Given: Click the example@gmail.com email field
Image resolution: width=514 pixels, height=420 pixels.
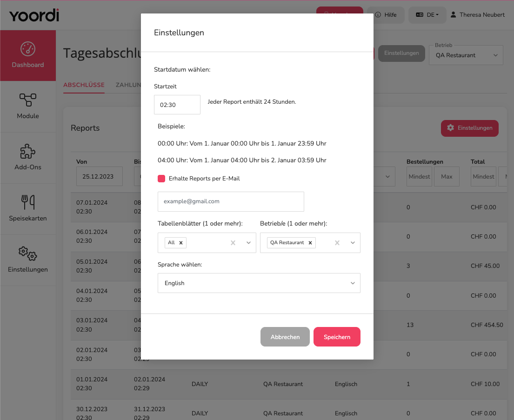Looking at the screenshot, I should [231, 201].
